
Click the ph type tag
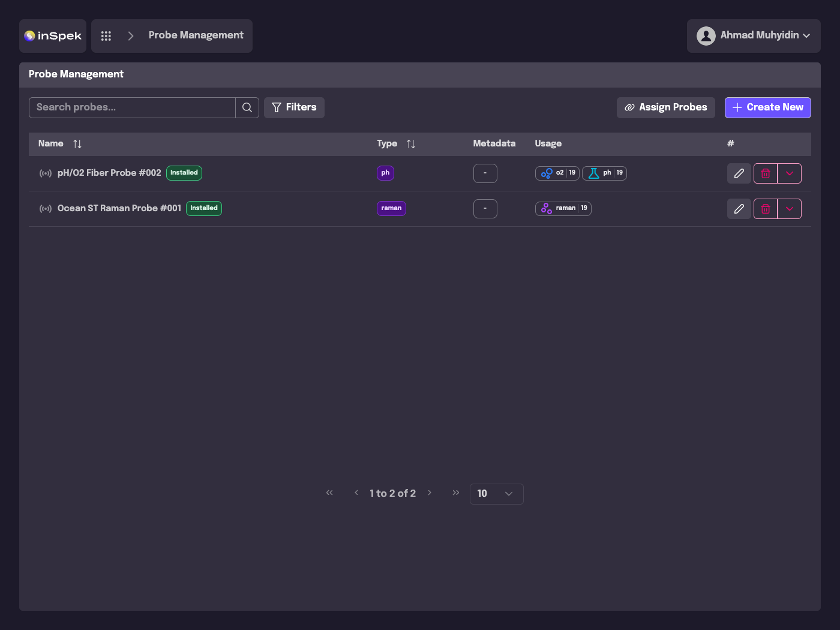(x=385, y=173)
